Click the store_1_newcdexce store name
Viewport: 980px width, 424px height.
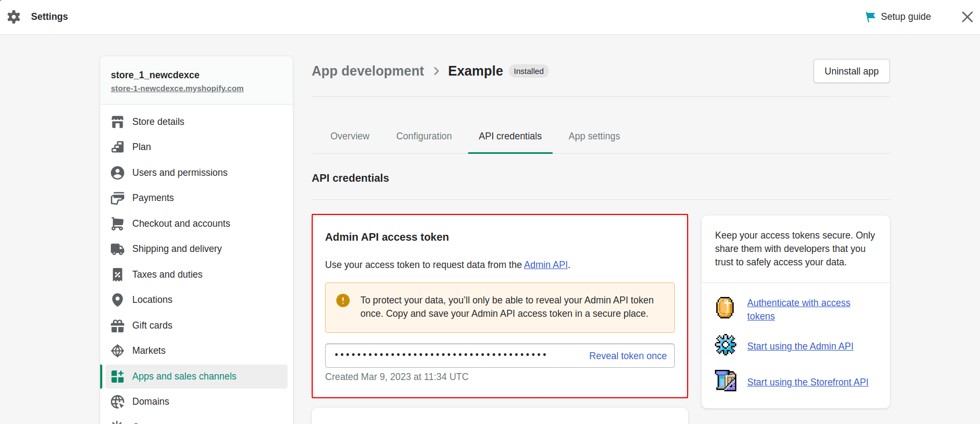(x=155, y=75)
